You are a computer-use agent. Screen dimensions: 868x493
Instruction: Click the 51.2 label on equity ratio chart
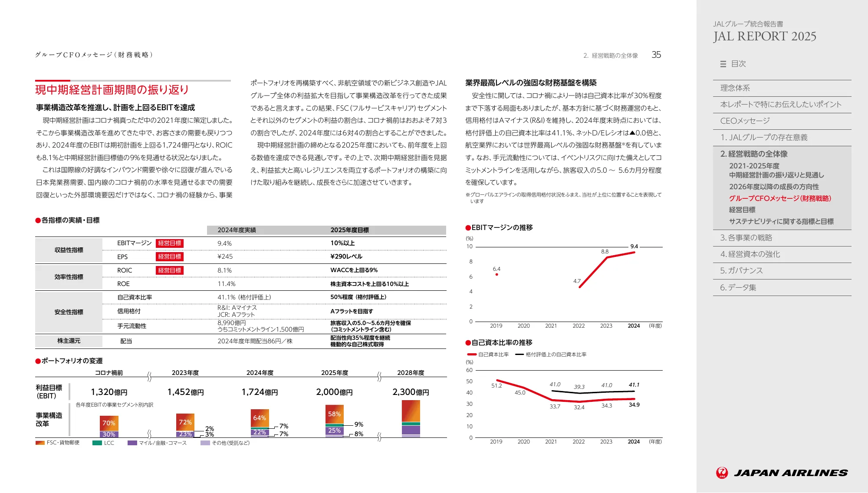[x=496, y=386]
